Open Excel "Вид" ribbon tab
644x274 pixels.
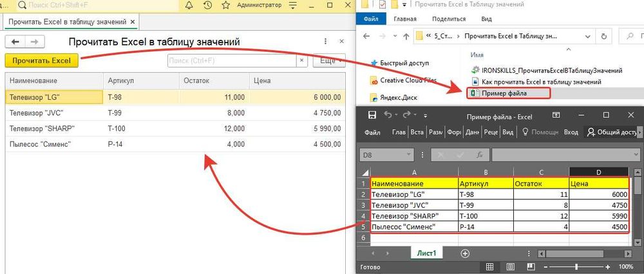[x=507, y=132]
